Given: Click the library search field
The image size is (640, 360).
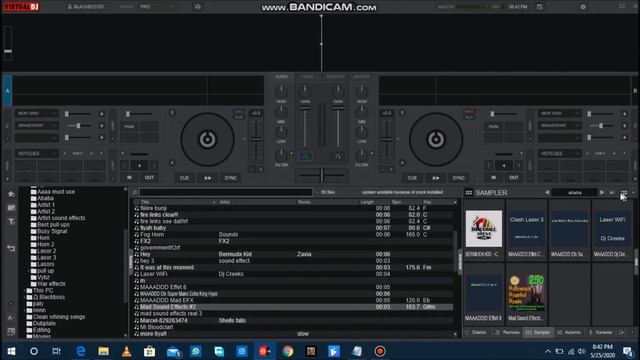Looking at the screenshot, I should (x=226, y=192).
